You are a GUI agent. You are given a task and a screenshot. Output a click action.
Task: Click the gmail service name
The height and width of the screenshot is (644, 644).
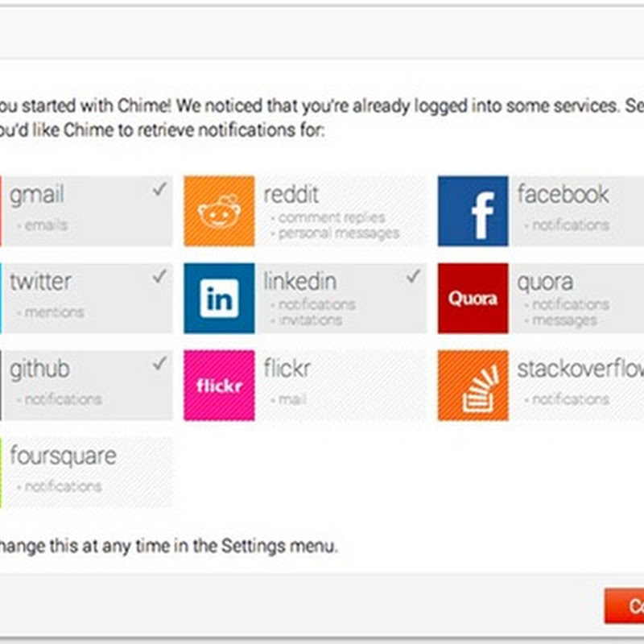tap(37, 195)
